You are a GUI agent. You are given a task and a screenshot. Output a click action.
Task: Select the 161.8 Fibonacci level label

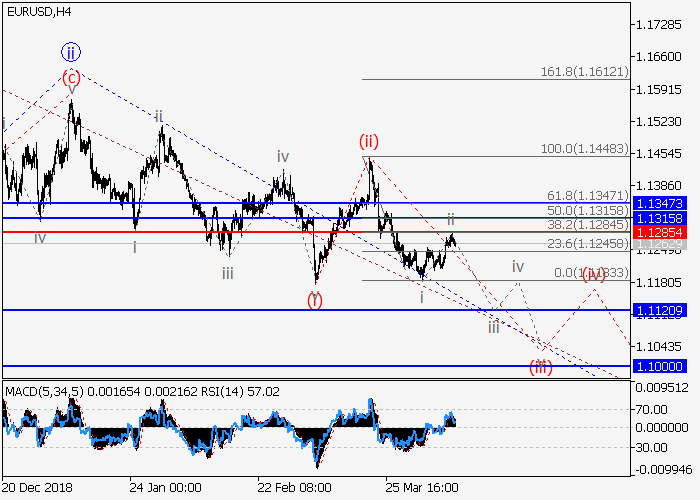tap(592, 73)
